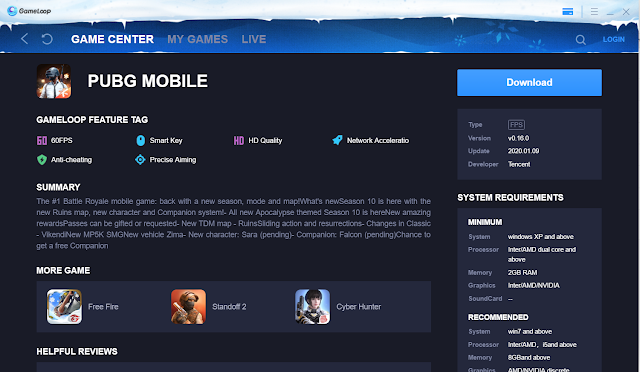Click the Anti-cheating label

point(71,160)
